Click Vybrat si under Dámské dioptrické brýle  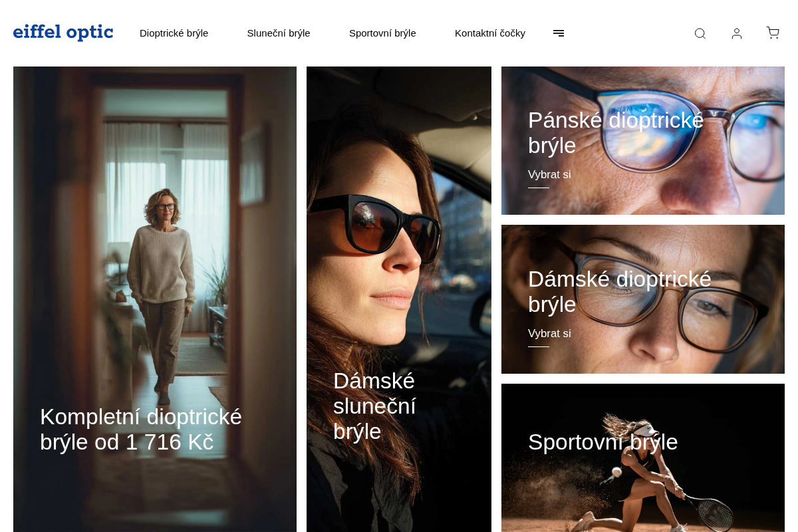click(549, 334)
